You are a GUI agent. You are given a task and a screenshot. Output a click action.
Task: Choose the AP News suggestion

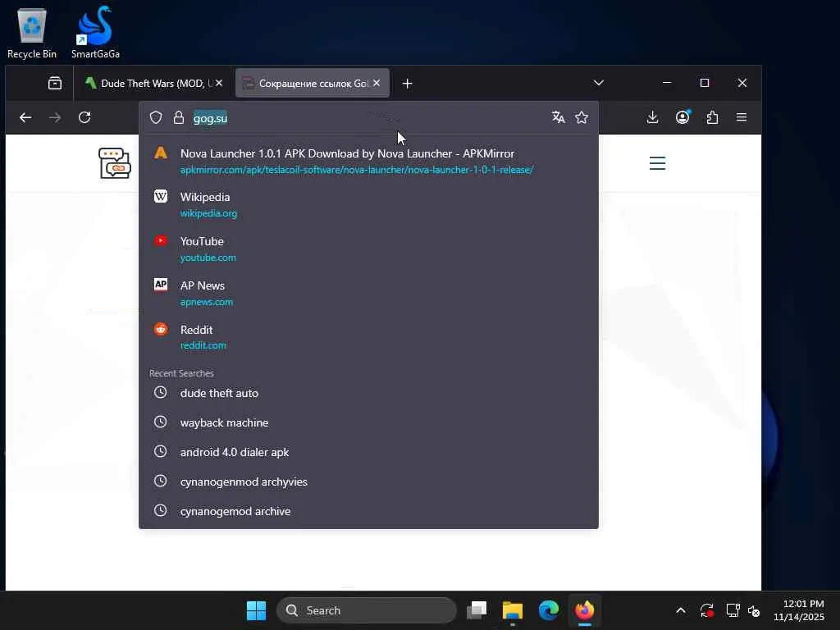coord(368,293)
